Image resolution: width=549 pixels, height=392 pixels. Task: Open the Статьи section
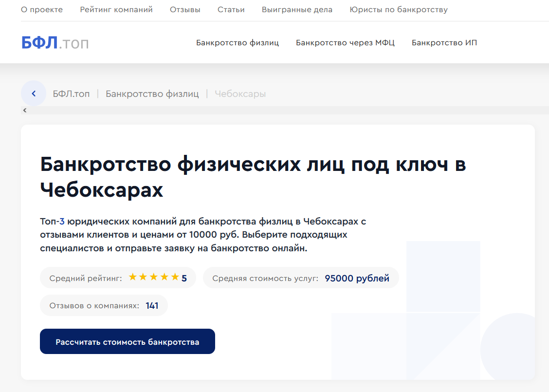pos(231,10)
